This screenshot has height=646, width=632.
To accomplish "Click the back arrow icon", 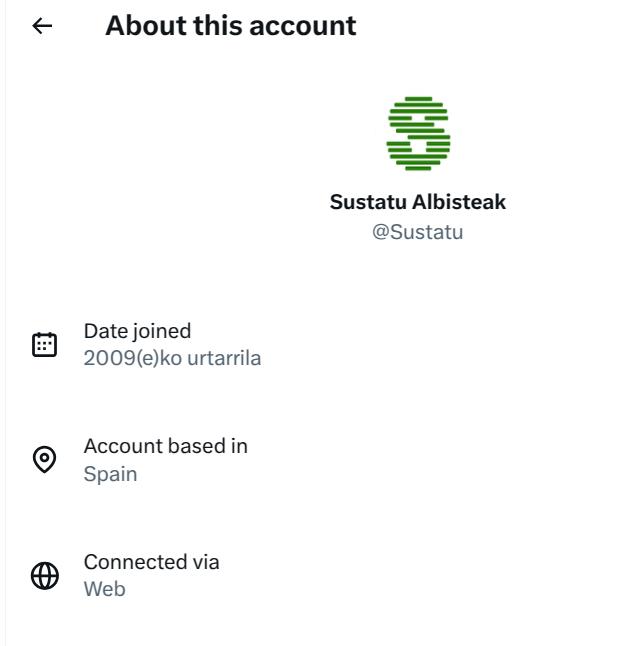I will [x=42, y=26].
